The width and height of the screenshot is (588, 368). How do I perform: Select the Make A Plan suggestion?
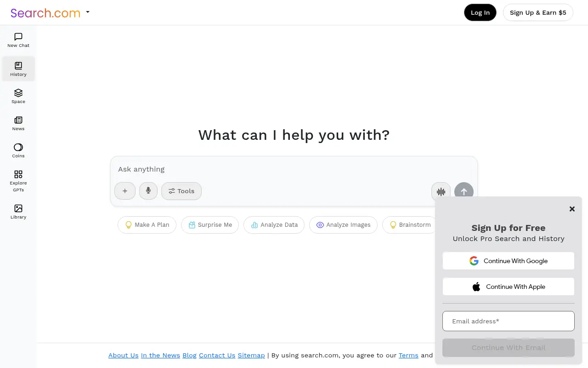click(147, 225)
